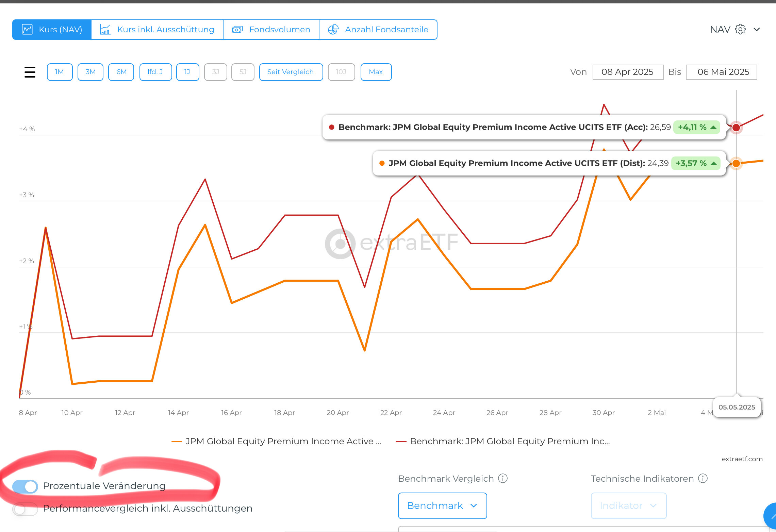
Task: Click the Fondsvolumen money icon
Action: tap(237, 30)
